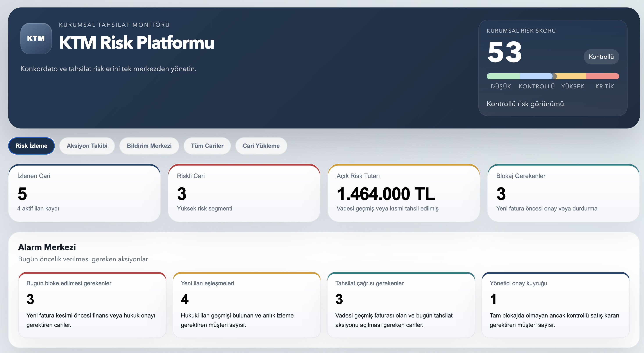Viewport: 644px width, 353px height.
Task: Open the İzlenen Cari card
Action: click(84, 193)
